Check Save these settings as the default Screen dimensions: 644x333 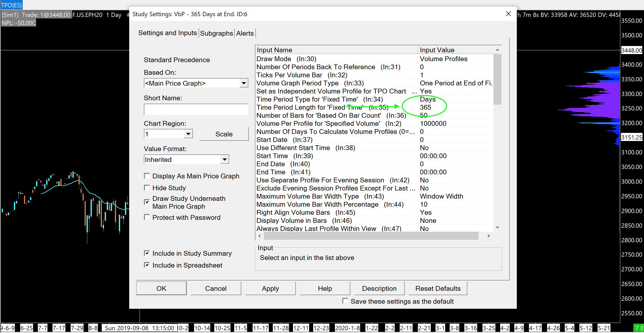[x=345, y=301]
